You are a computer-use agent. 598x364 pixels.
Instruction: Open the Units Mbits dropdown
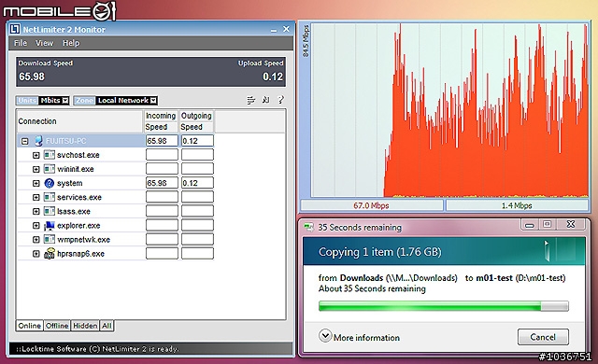[65, 101]
